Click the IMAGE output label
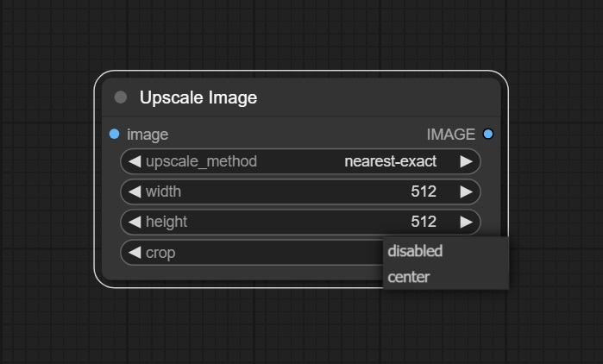The width and height of the screenshot is (603, 364). pyautogui.click(x=450, y=135)
